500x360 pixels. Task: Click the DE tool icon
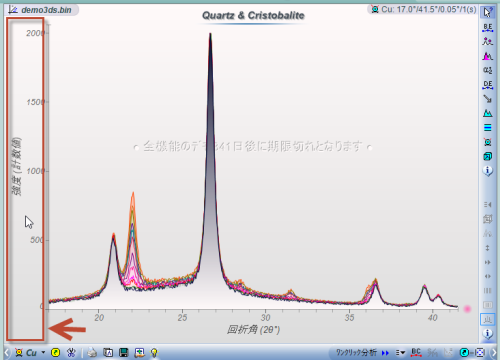coord(488,85)
